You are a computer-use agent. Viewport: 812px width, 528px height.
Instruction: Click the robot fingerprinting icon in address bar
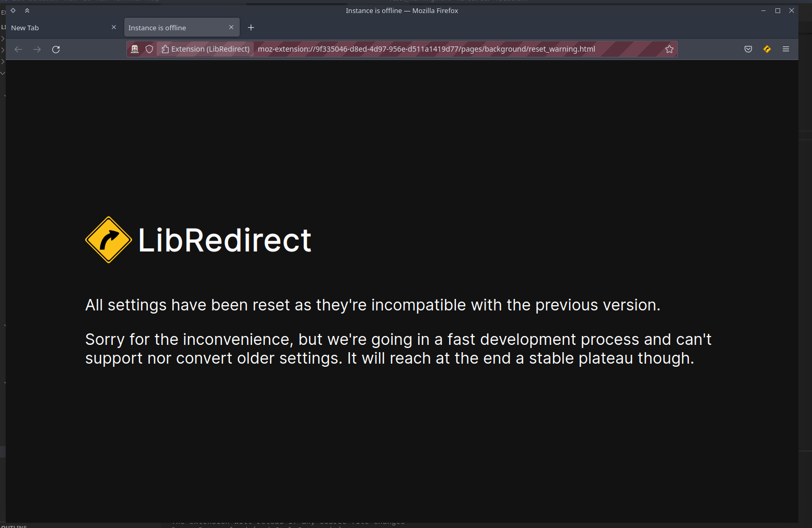[135, 49]
